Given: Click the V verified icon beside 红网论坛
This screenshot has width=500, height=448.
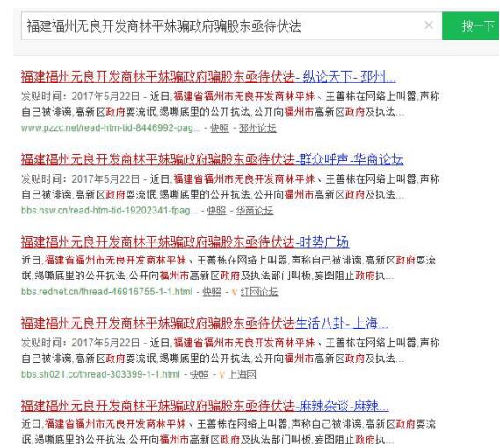Looking at the screenshot, I should 235,292.
